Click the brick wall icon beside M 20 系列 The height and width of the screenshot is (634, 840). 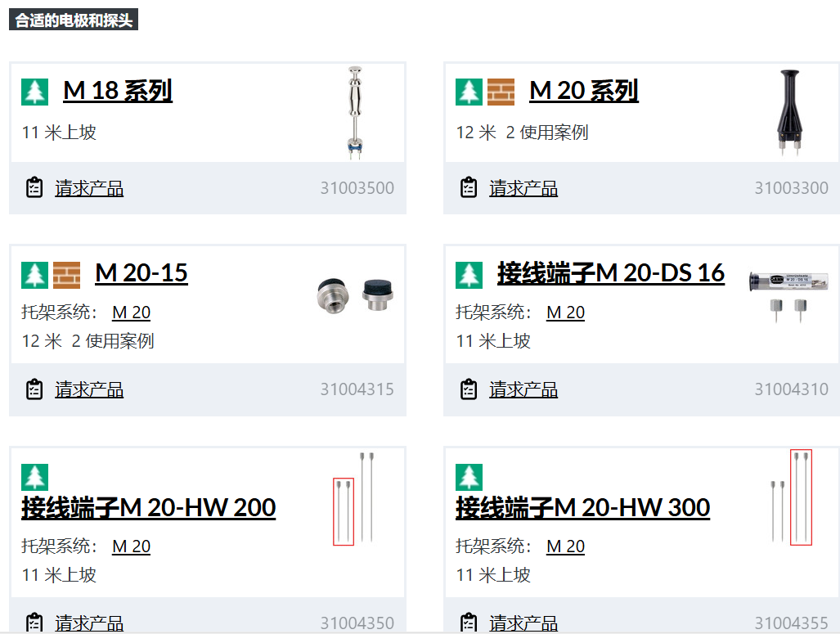click(501, 92)
